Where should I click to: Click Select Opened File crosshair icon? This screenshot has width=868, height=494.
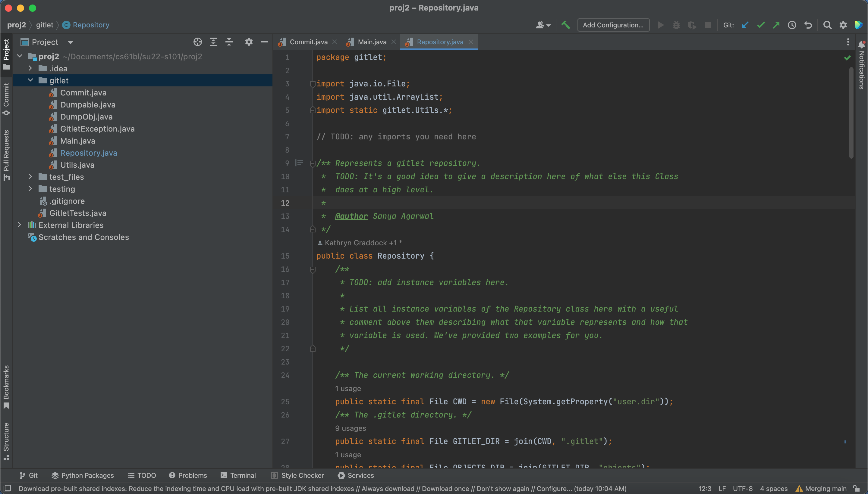[x=197, y=42]
